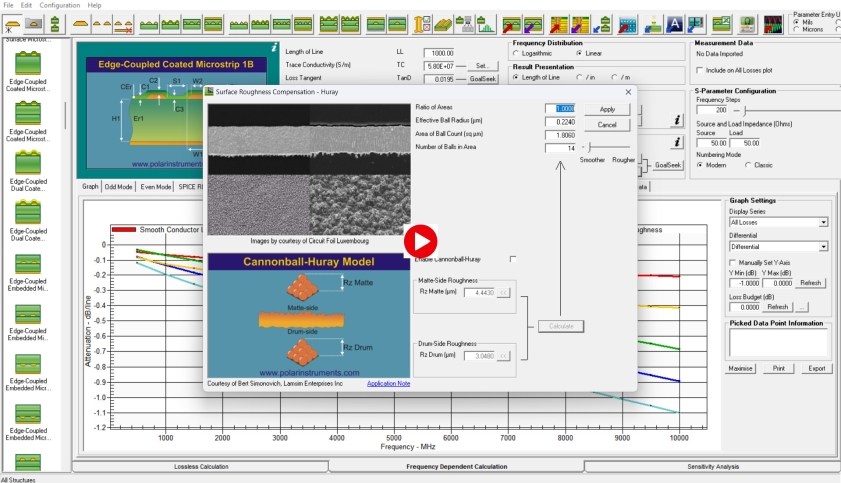The height and width of the screenshot is (483, 841).
Task: Open the Application Note link
Action: (388, 383)
